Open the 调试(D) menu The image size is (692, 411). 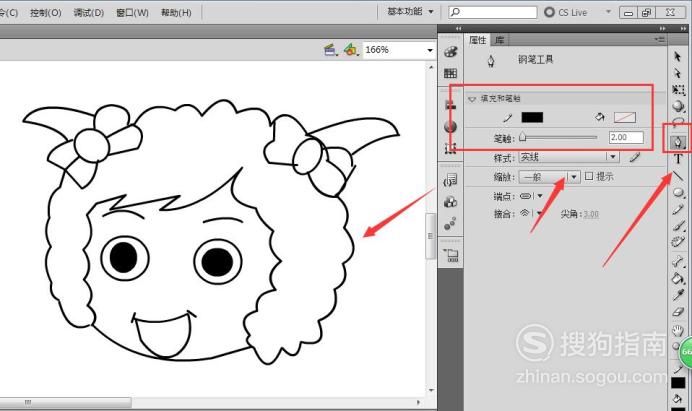[89, 13]
